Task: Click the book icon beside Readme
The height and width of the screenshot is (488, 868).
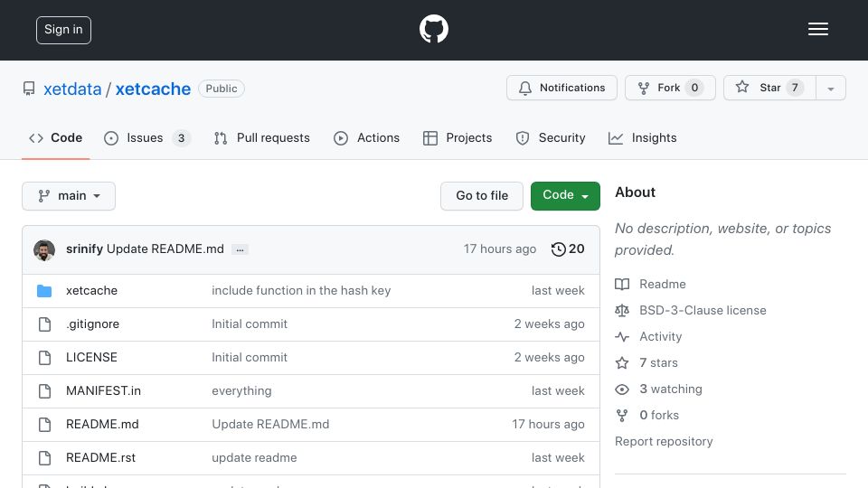Action: [622, 285]
